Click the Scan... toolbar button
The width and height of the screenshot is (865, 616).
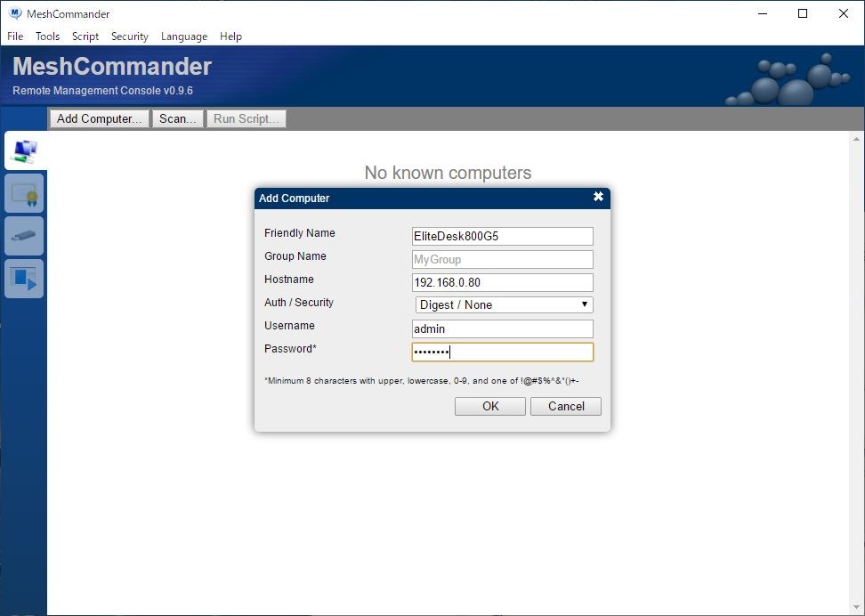pyautogui.click(x=178, y=118)
